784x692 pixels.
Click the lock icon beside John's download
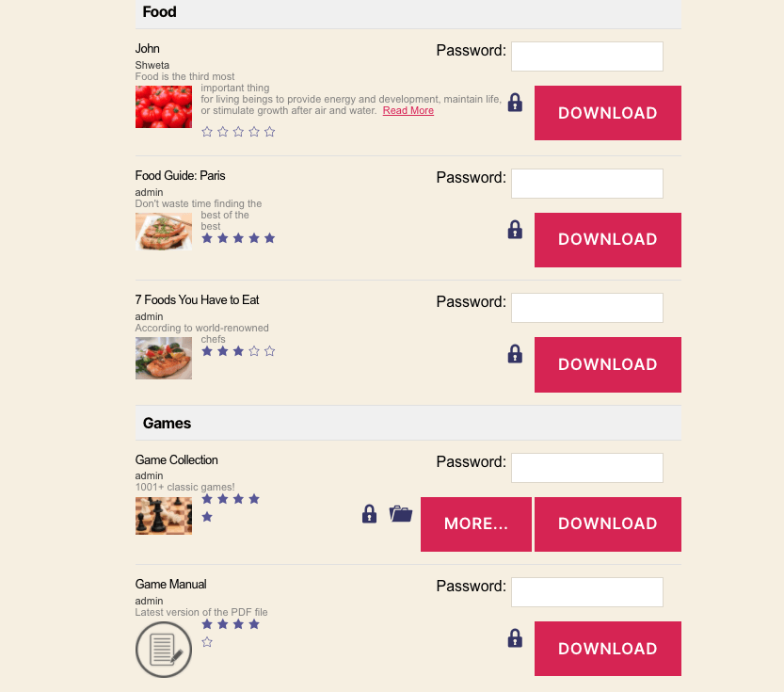tap(515, 103)
